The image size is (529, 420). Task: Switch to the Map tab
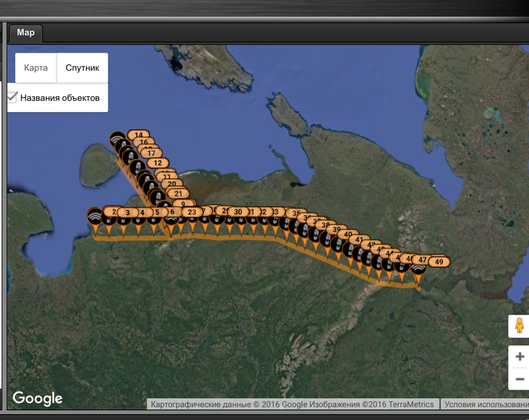pyautogui.click(x=26, y=33)
